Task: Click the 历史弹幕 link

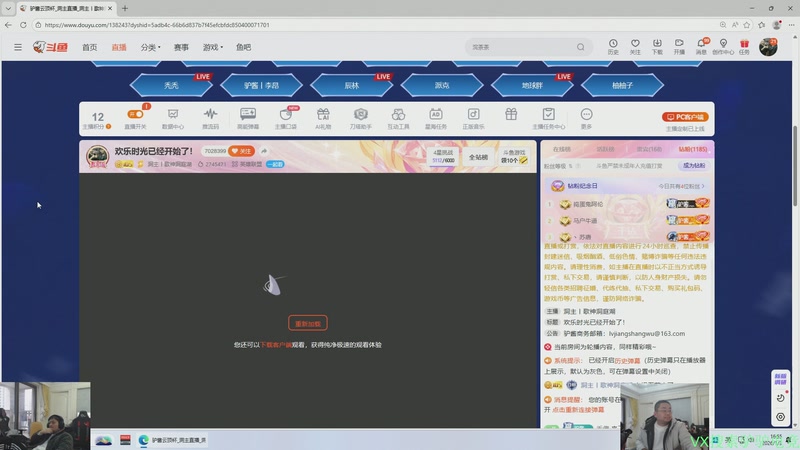Action: [627, 361]
